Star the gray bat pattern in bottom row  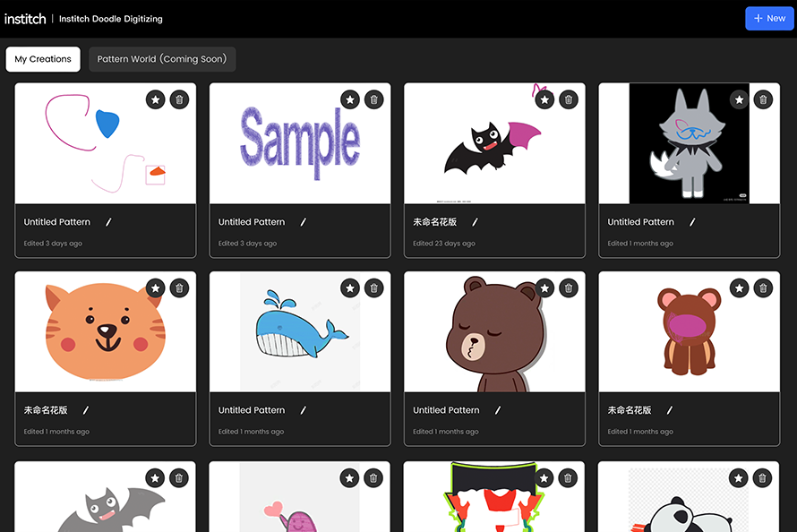point(156,477)
